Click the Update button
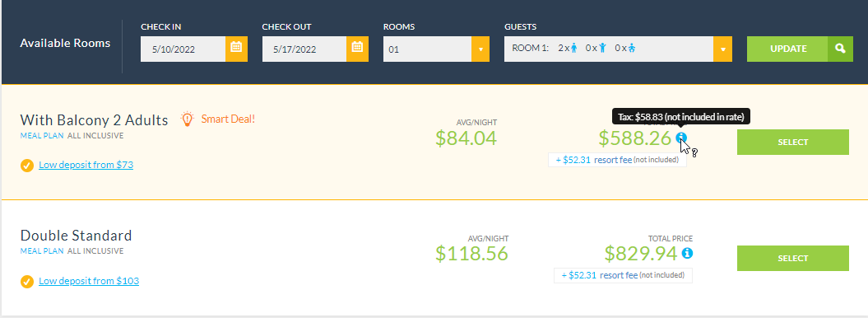Viewport: 868px width, 318px height. (787, 49)
